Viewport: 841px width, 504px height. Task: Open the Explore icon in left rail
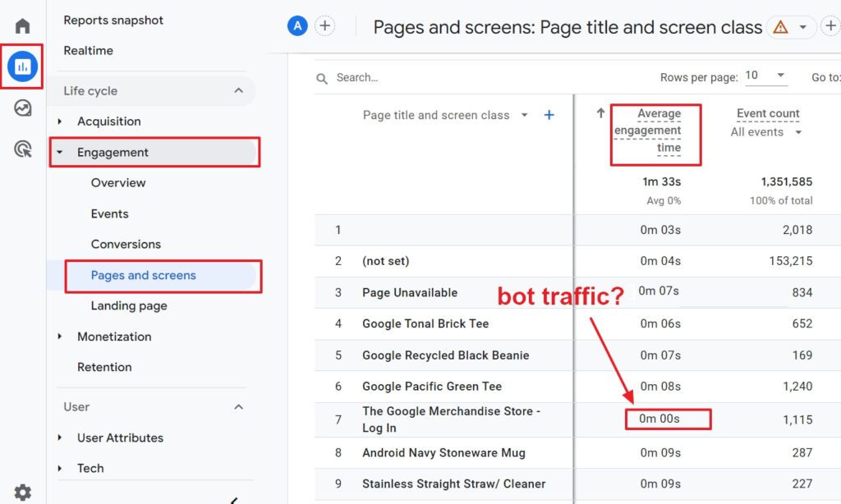pos(23,108)
